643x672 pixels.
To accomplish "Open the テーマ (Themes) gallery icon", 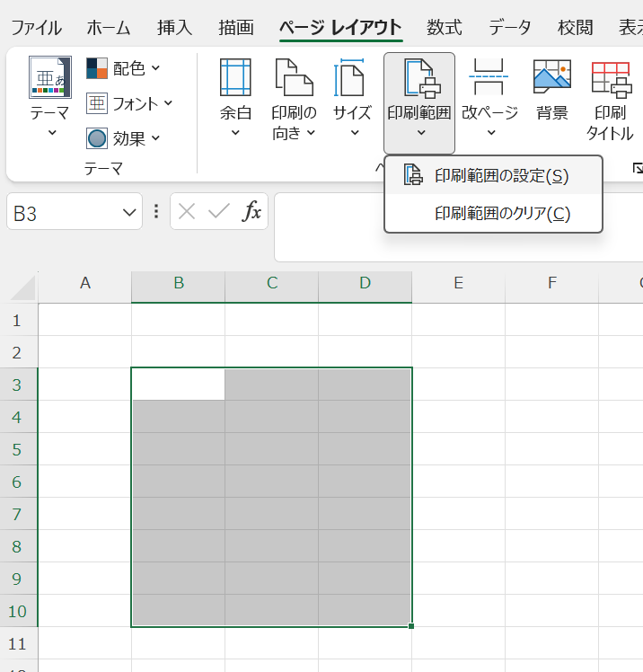I will (x=50, y=78).
